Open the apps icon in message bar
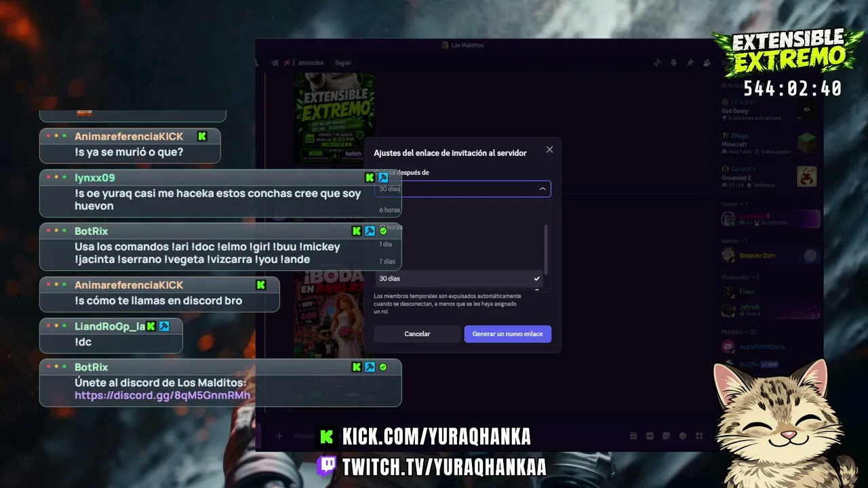The height and width of the screenshot is (488, 868). (x=699, y=436)
